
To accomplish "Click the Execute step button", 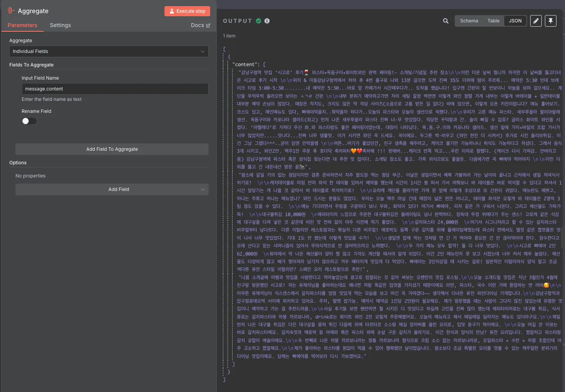I will click(187, 11).
